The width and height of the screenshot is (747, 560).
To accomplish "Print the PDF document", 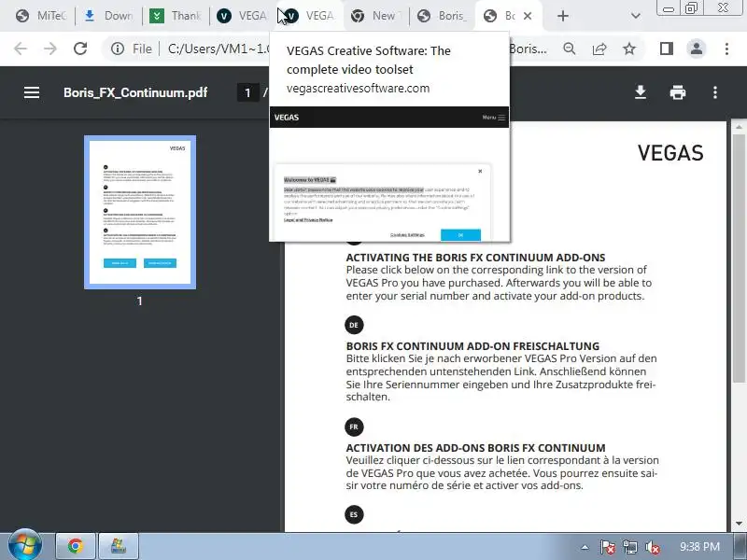I will coord(678,92).
